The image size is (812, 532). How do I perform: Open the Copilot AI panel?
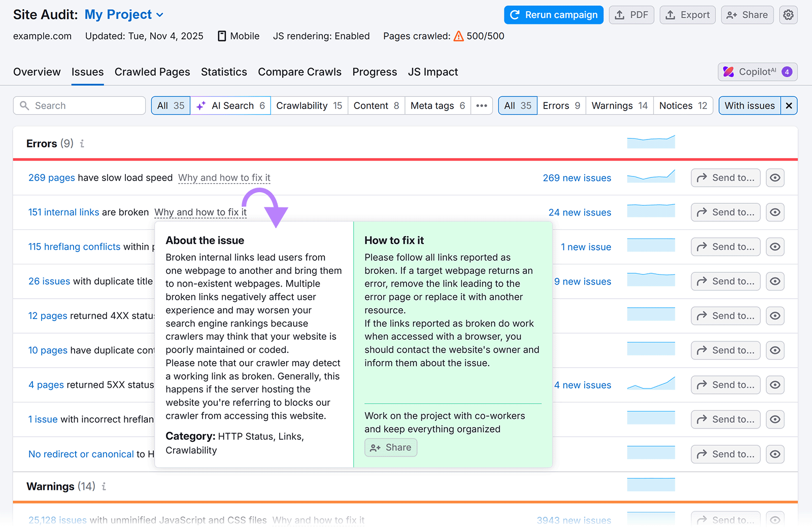pos(757,72)
